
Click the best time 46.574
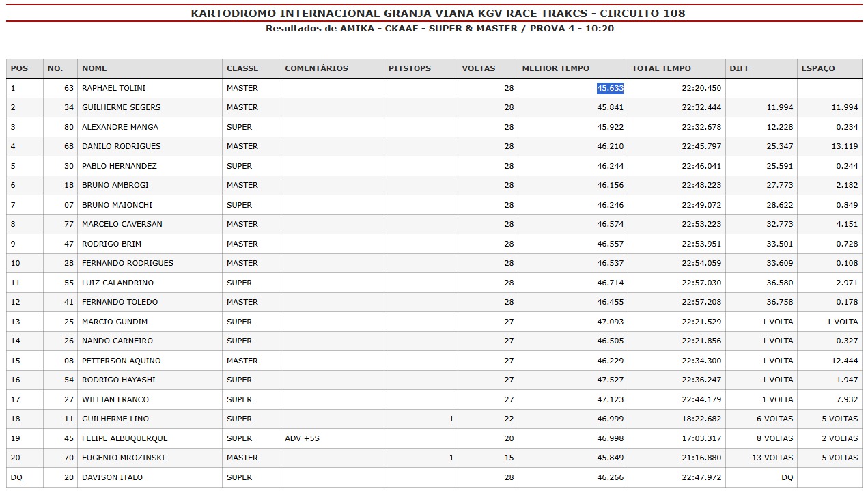click(610, 224)
